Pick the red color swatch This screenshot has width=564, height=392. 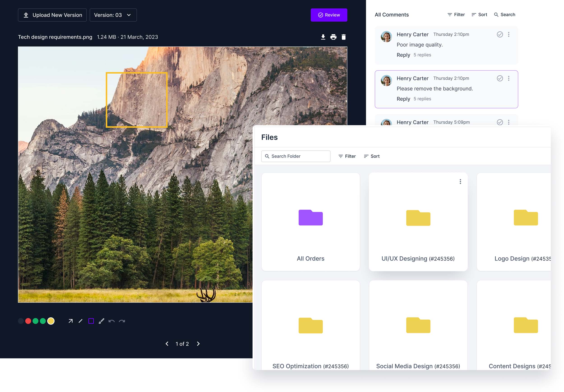(28, 321)
